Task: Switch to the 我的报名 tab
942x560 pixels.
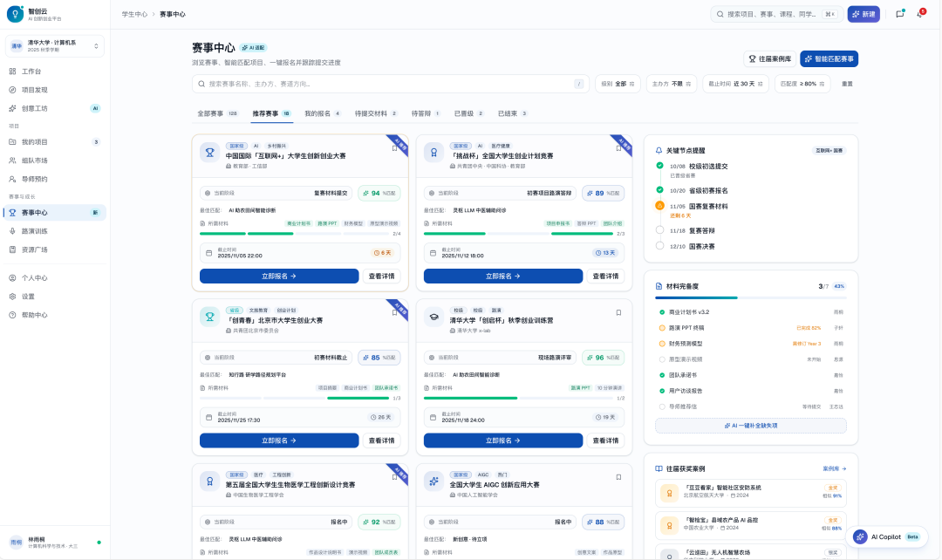Action: pyautogui.click(x=323, y=113)
